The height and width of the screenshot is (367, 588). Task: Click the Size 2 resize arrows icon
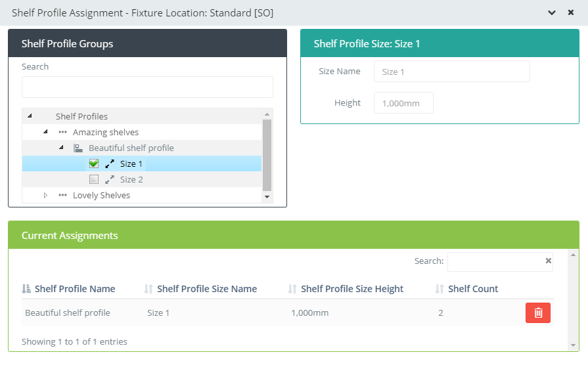(110, 180)
